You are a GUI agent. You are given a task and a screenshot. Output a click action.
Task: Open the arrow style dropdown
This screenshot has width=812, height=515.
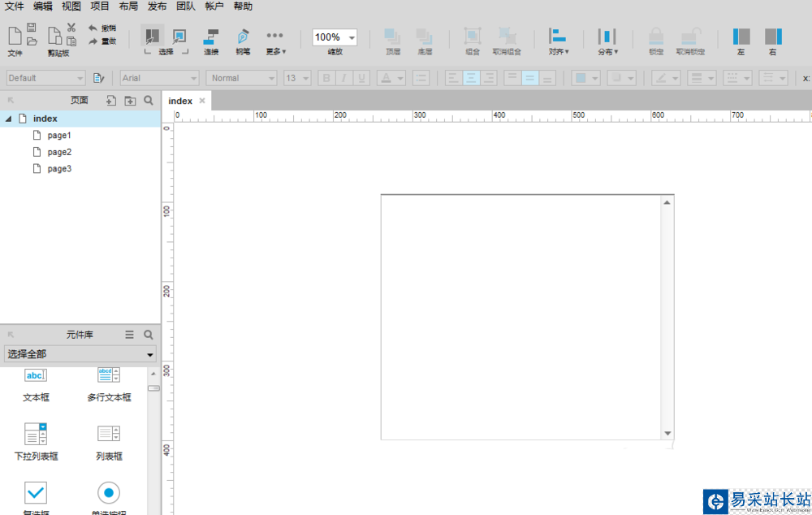(x=773, y=78)
